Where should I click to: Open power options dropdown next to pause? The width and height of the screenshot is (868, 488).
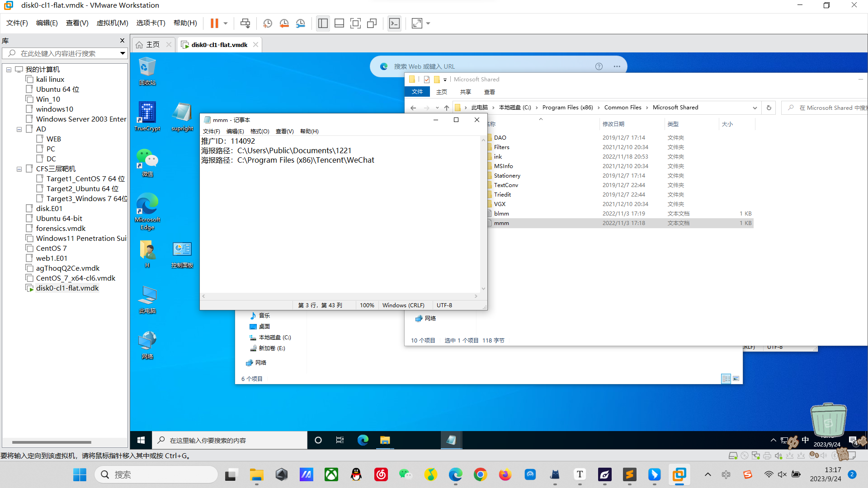pos(226,23)
